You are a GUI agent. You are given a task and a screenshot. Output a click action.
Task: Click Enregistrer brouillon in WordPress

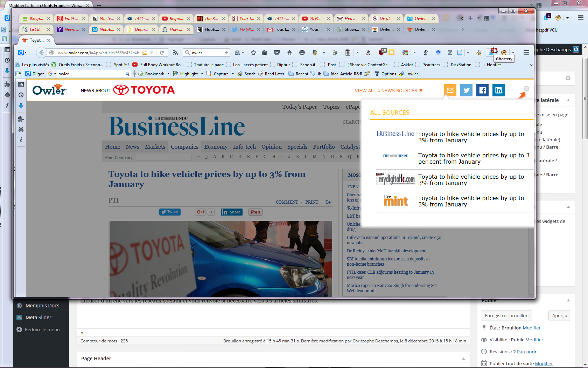click(506, 315)
